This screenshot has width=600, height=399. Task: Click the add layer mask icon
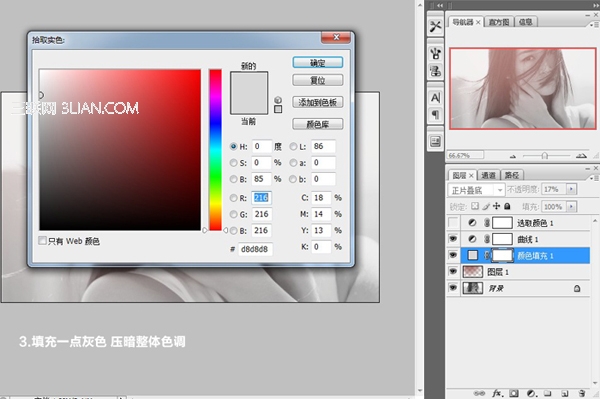pos(514,393)
